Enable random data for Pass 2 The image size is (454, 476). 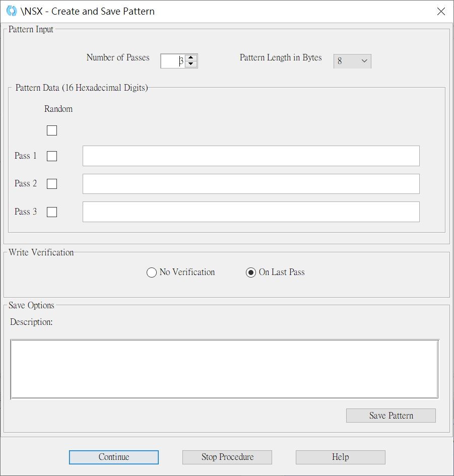52,184
